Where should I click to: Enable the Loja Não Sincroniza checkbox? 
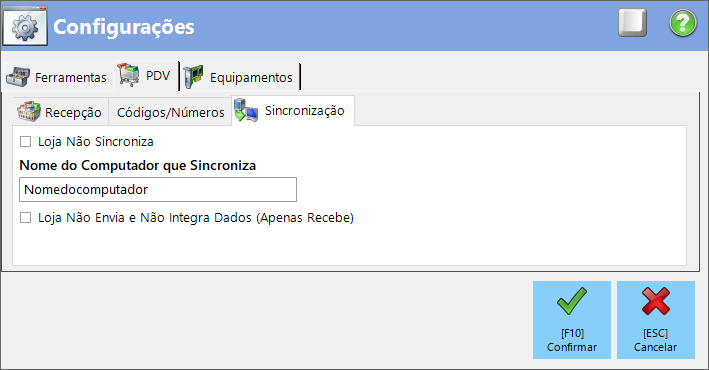tap(26, 142)
